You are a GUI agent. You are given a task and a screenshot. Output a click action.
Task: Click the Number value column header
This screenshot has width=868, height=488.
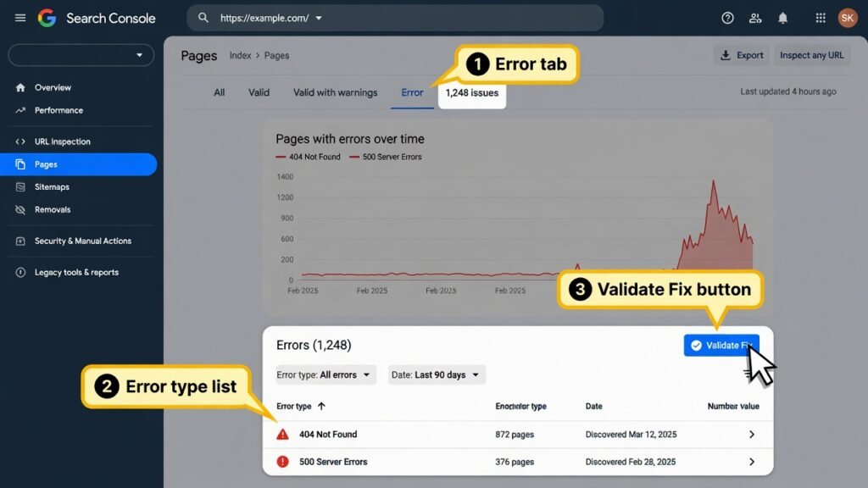[x=733, y=406]
